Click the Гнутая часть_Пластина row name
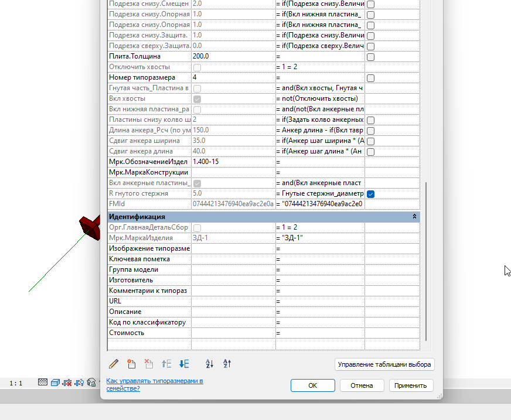511x420 pixels. click(x=149, y=88)
